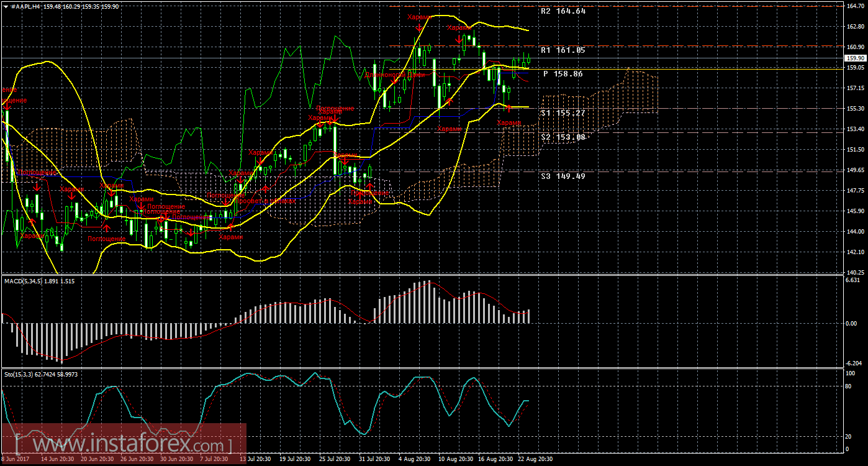
Task: Click the 164.70 price axis value
Action: click(854, 6)
